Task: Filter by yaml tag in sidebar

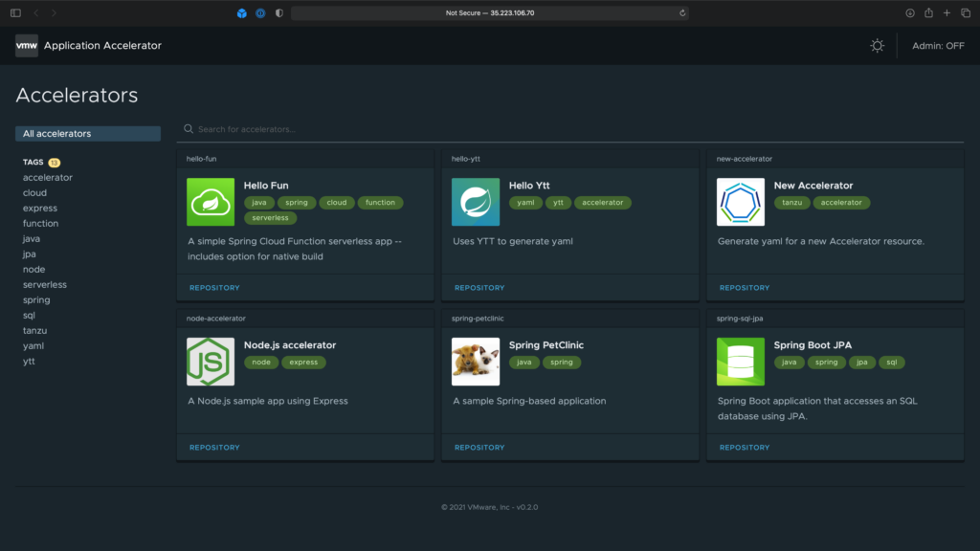Action: (x=33, y=346)
